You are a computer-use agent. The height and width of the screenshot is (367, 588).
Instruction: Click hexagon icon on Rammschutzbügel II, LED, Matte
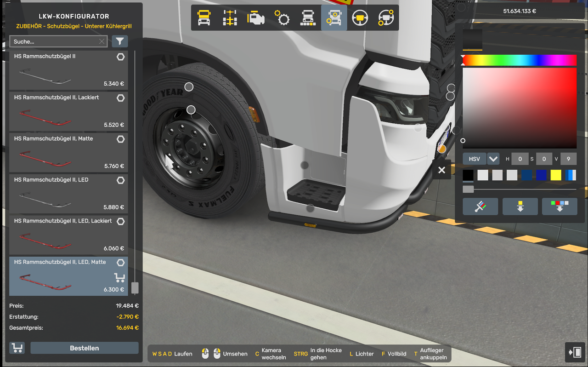point(120,263)
